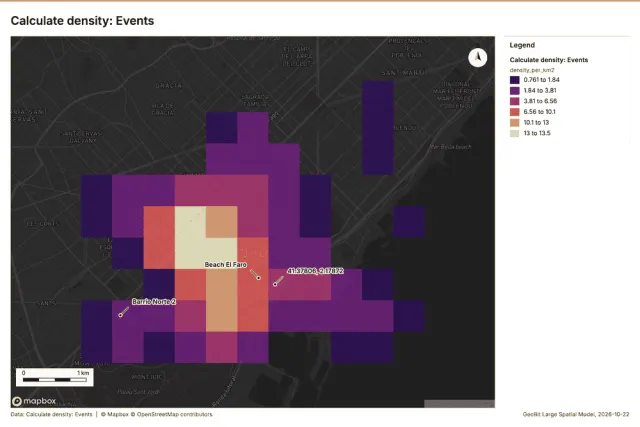This screenshot has width=640, height=427.
Task: Click the Sants district label
Action: [x=46, y=303]
